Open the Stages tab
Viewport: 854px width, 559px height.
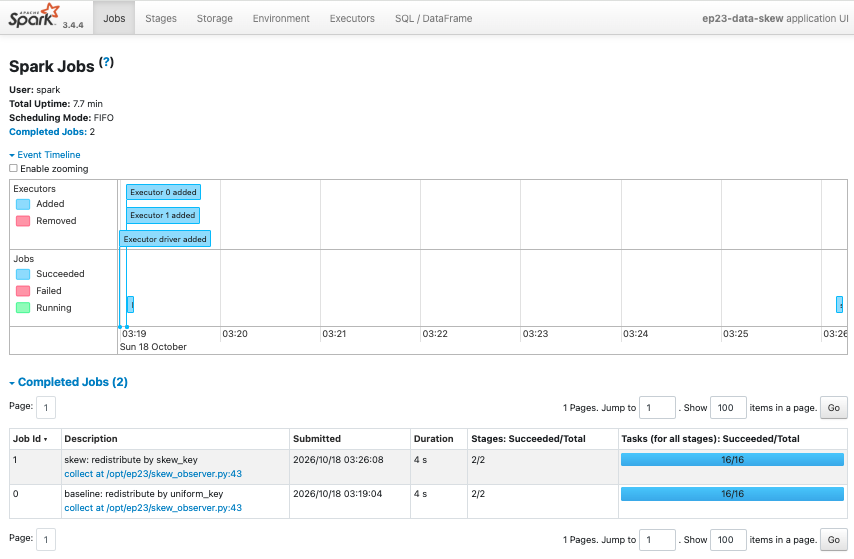[161, 18]
